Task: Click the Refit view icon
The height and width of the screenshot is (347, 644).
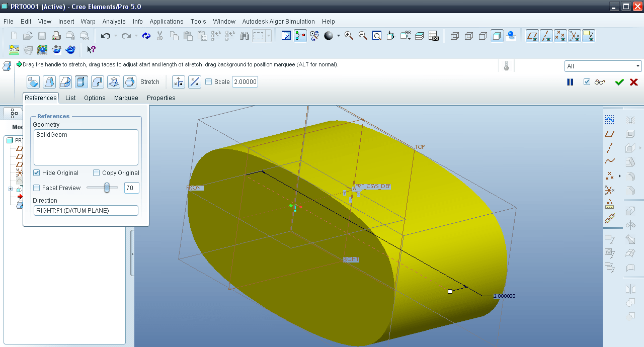Action: tap(377, 36)
